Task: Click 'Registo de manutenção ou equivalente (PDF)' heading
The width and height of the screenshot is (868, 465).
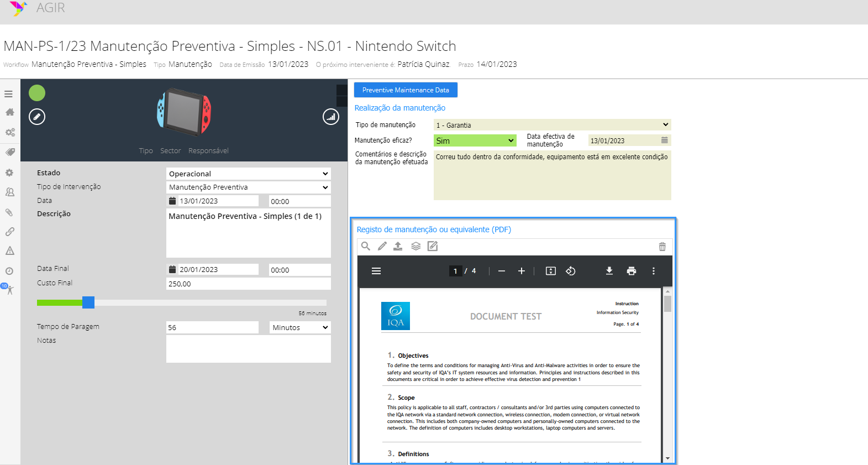Action: click(434, 229)
